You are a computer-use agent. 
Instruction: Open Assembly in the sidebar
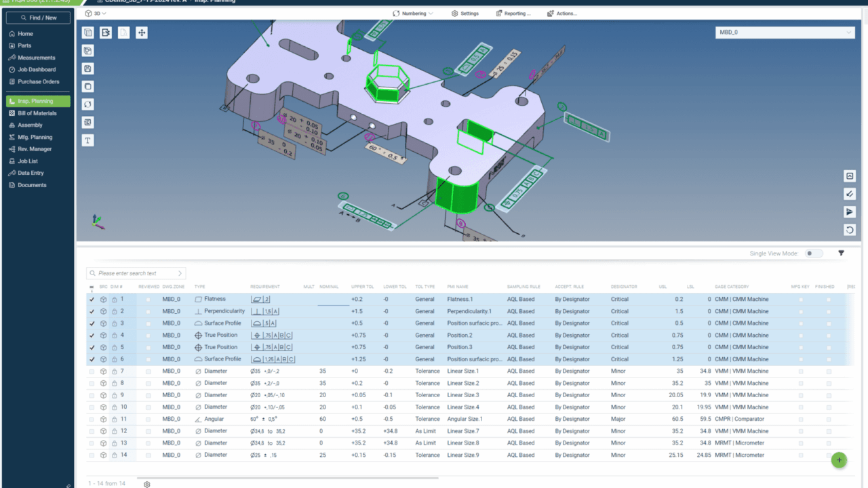click(x=39, y=125)
